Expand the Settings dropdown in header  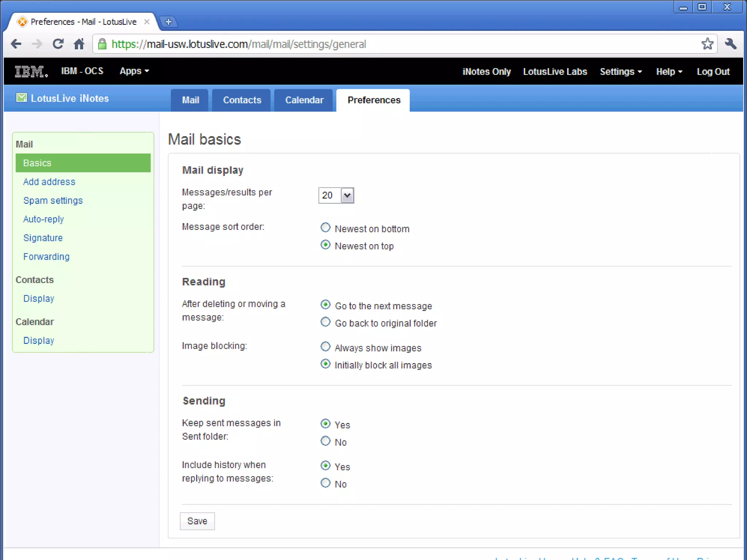pos(620,72)
